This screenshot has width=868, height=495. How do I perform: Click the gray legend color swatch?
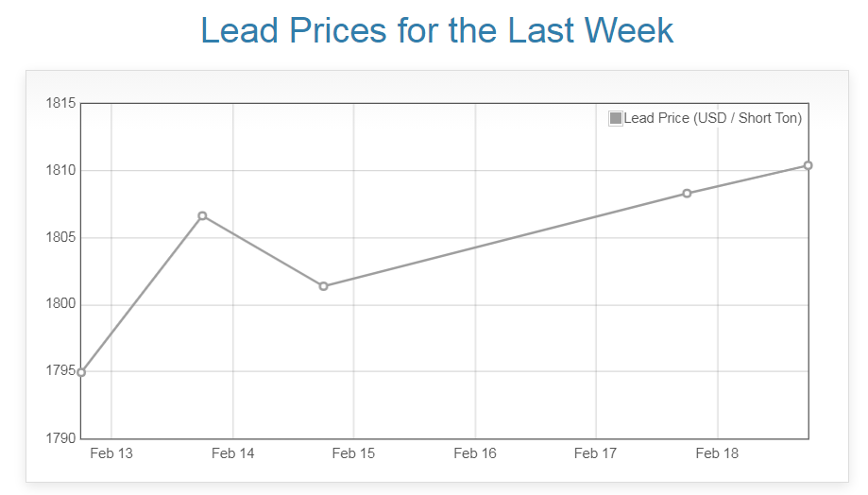pos(616,118)
